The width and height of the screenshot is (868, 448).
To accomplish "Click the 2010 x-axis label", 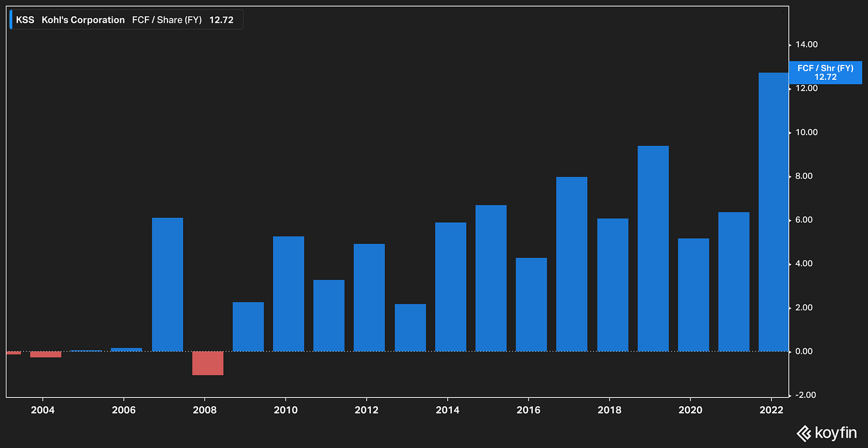I will [285, 410].
